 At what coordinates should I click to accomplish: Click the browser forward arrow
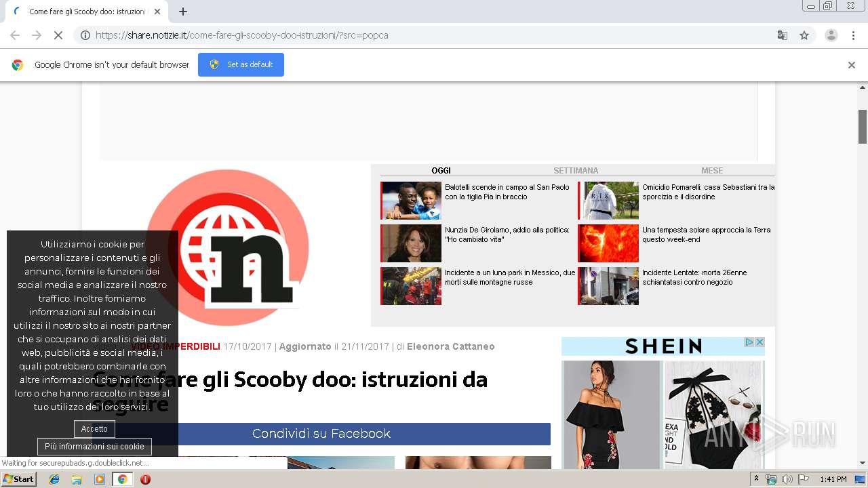point(37,35)
